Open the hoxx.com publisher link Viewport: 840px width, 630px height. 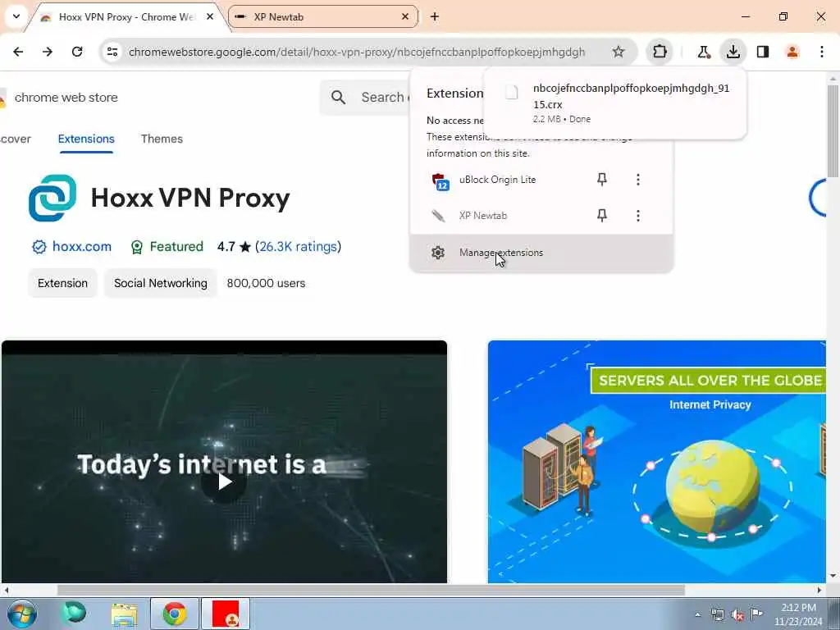click(82, 246)
